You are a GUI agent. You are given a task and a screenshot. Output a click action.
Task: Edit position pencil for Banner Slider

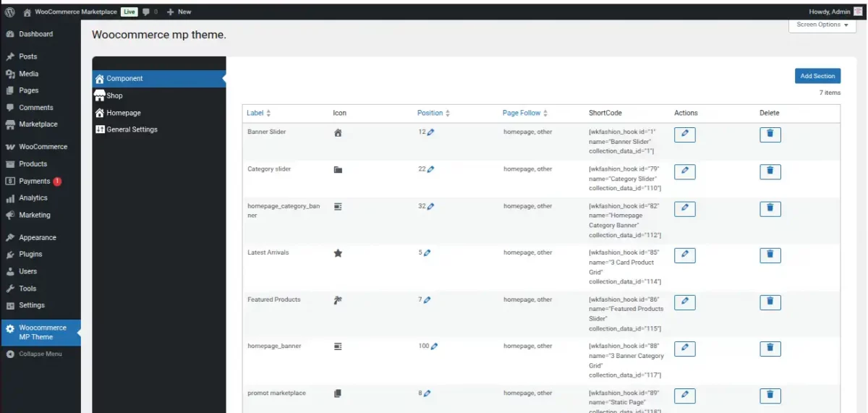pyautogui.click(x=431, y=132)
